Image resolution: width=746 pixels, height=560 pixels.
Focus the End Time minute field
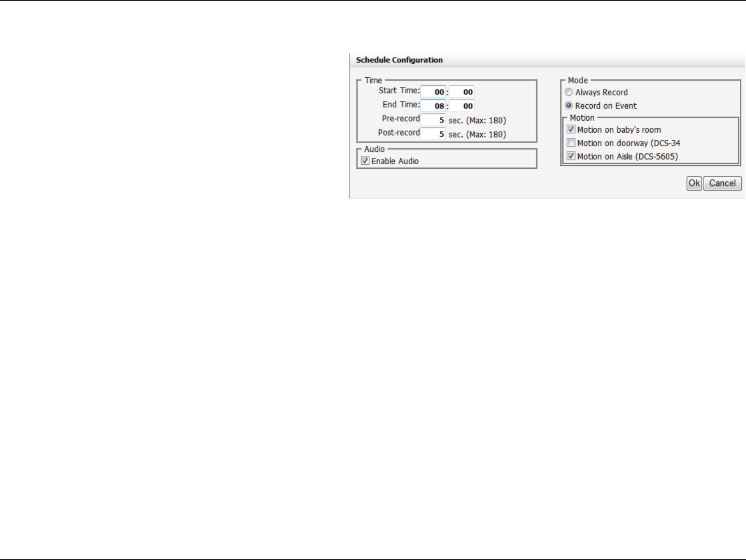click(462, 106)
